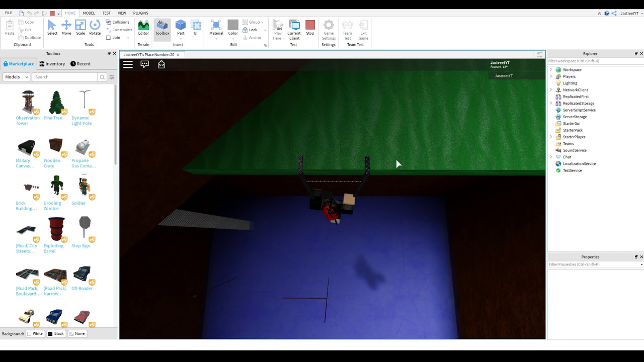This screenshot has height=362, width=644.
Task: Select the Stop Sign model
Action: pyautogui.click(x=84, y=232)
